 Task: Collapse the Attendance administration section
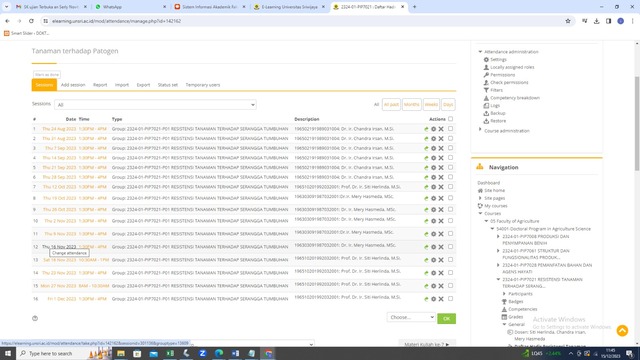click(480, 52)
